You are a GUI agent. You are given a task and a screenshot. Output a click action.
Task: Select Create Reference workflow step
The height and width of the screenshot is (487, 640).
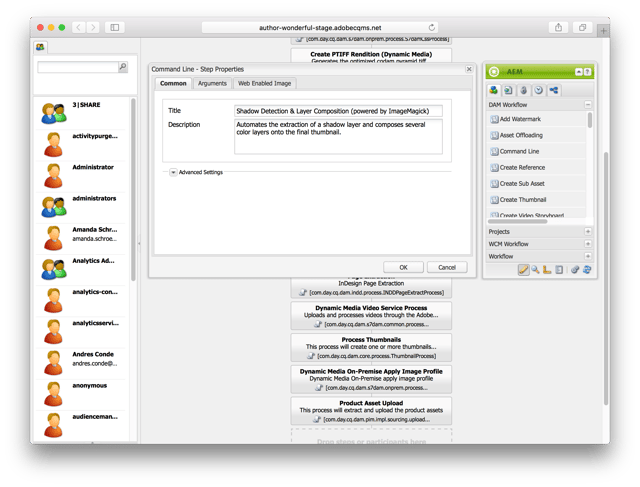[536, 167]
